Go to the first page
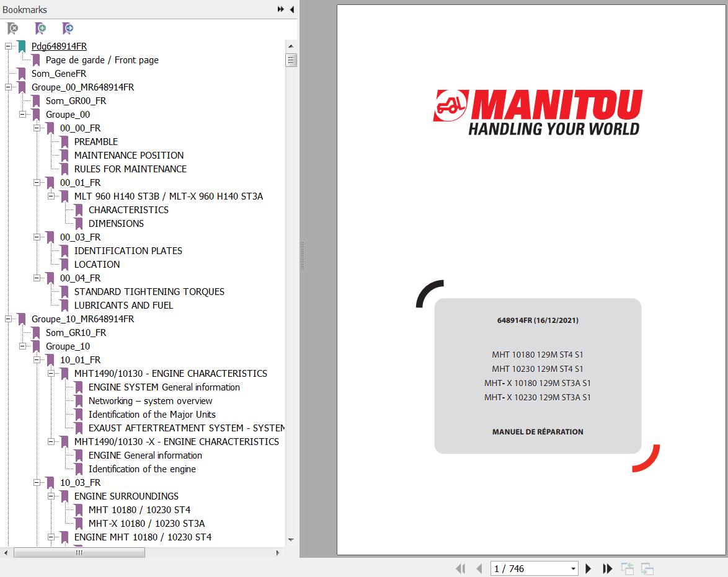The width and height of the screenshot is (728, 577). click(461, 569)
